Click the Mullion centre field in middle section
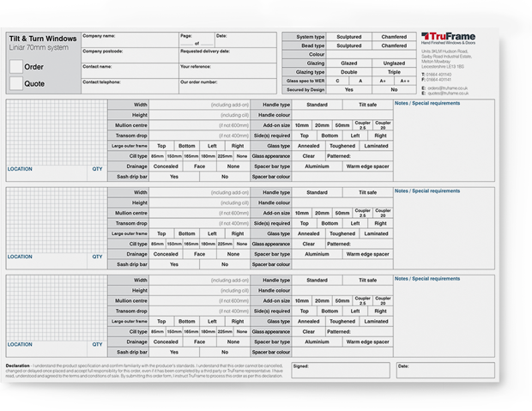Image resolution: width=532 pixels, height=411 pixels. point(199,213)
